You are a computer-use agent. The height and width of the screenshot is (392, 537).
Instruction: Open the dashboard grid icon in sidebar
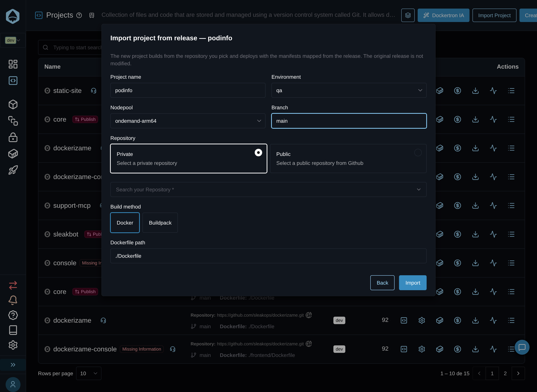[13, 64]
